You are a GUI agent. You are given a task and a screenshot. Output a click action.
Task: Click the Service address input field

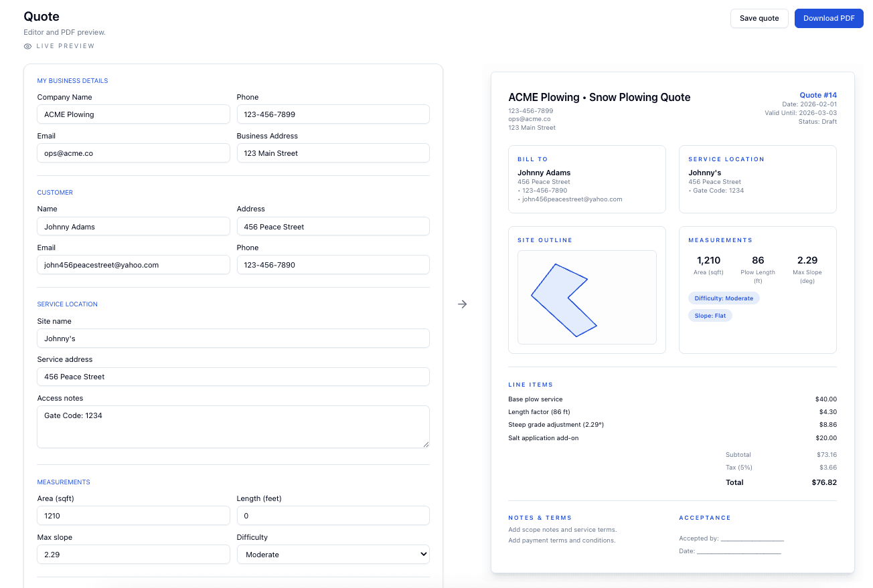click(233, 377)
